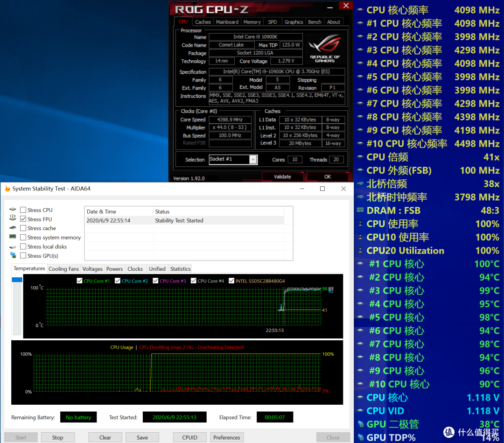Click the 22:55:13 marker on temperature graph
504x443 pixels.
click(x=274, y=330)
